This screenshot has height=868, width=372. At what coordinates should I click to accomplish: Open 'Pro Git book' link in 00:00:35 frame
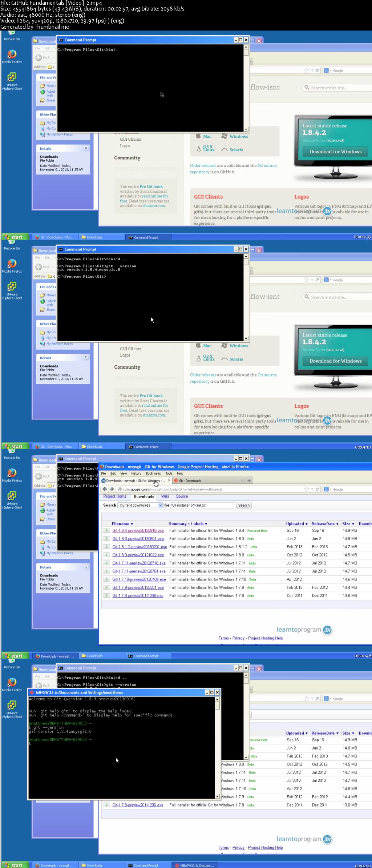(x=151, y=186)
